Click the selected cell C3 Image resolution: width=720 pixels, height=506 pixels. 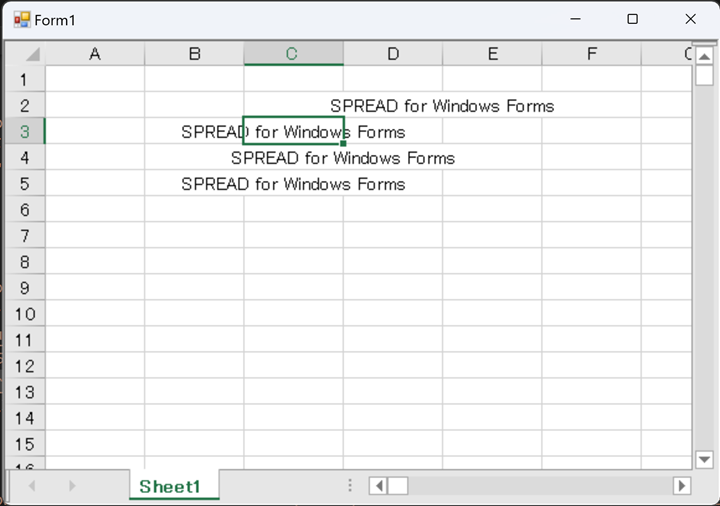293,131
